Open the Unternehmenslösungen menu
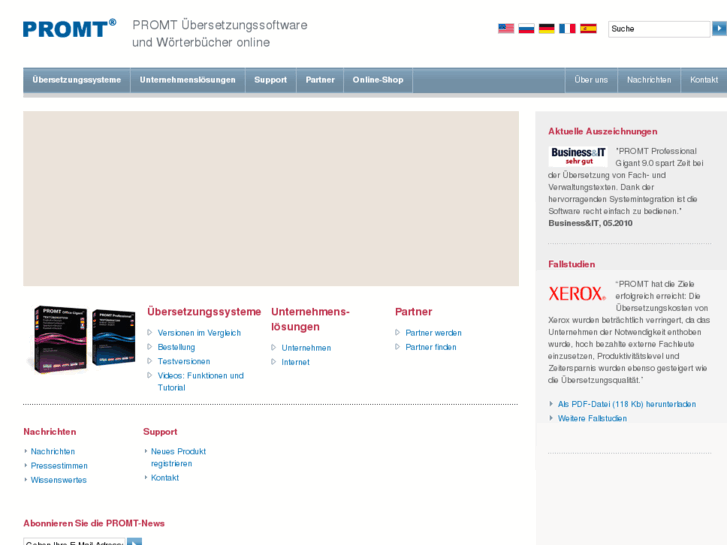 (187, 80)
